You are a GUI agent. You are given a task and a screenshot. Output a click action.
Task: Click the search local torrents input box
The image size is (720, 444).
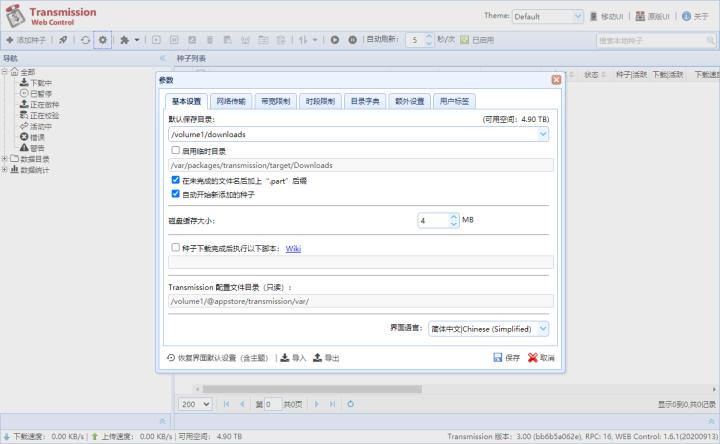[652, 40]
